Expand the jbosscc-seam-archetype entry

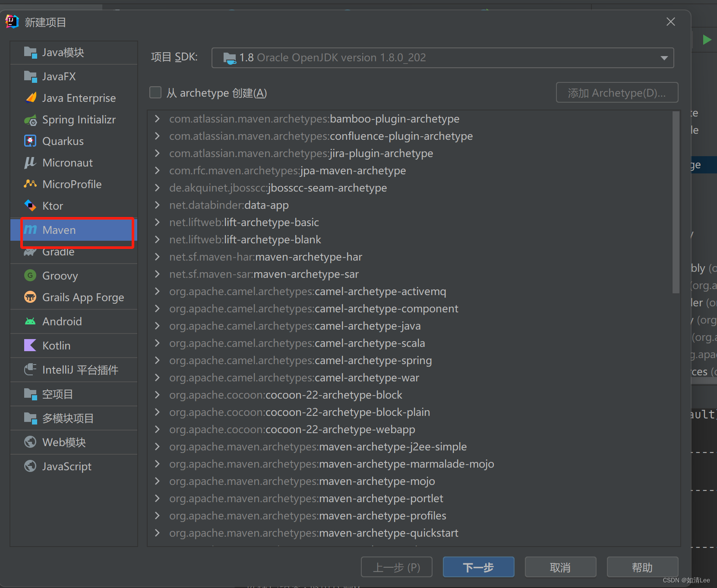coord(158,188)
